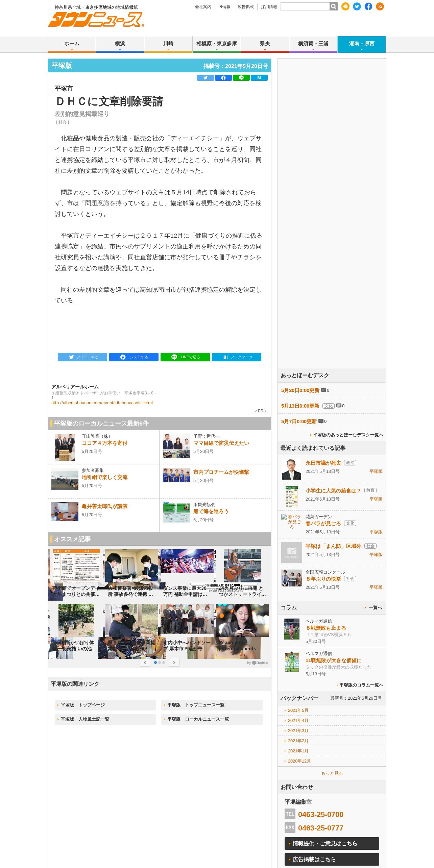Expand 横須賀・三浦 navigation menu
This screenshot has width=434, height=868.
(x=313, y=44)
